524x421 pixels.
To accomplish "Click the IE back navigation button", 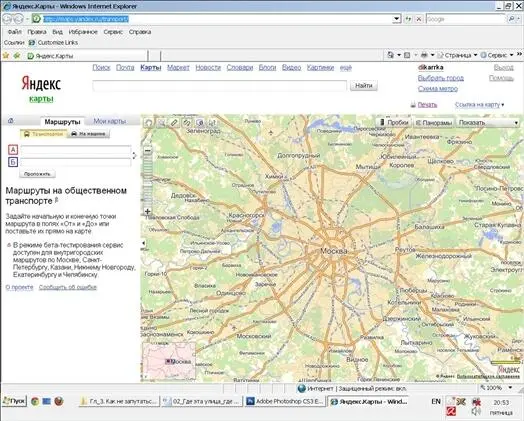I will pos(8,19).
